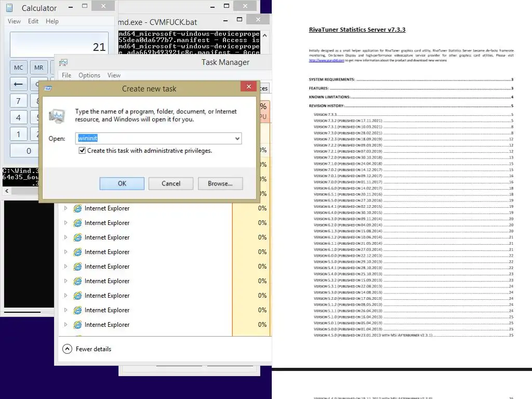Click the Run program icon in dialog
Viewport: 532px width, 399px height.
[x=57, y=116]
